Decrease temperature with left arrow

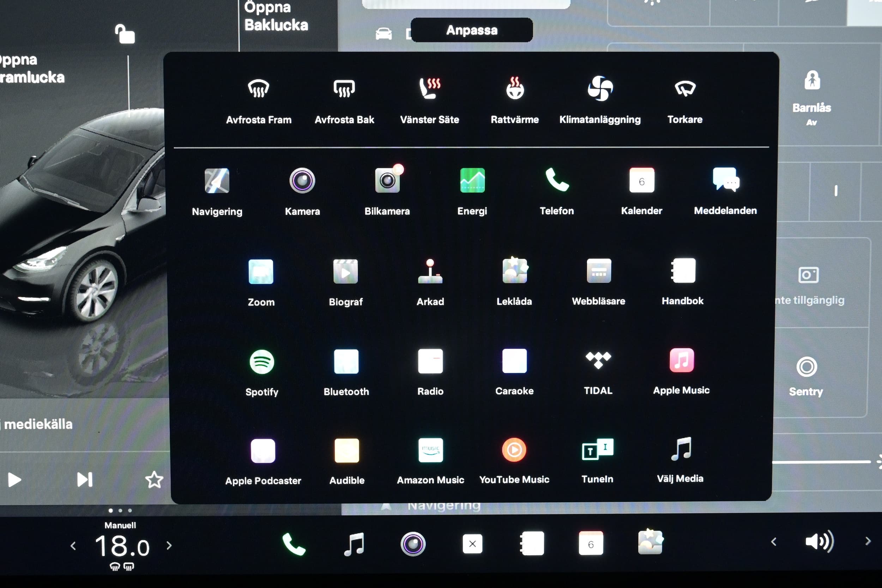(x=73, y=546)
